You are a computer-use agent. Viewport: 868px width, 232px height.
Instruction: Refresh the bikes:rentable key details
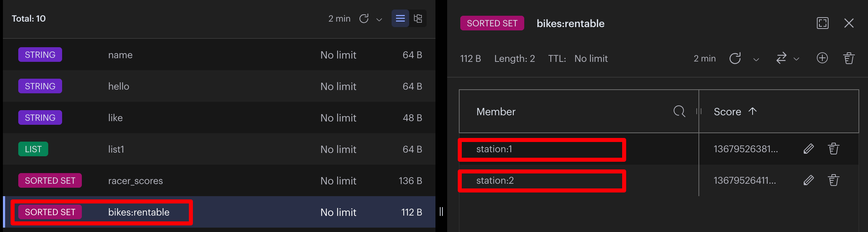click(x=735, y=59)
